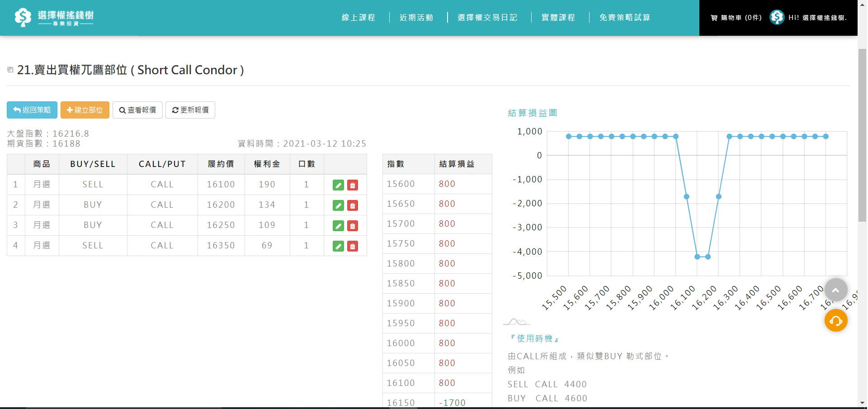Screen dimensions: 868x409
Task: Open 實體課程 menu
Action: click(558, 18)
